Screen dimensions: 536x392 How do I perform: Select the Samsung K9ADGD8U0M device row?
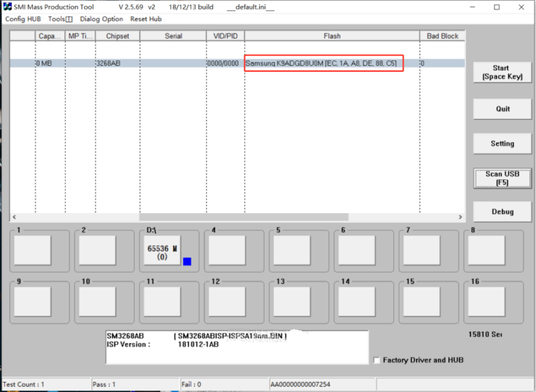[322, 64]
